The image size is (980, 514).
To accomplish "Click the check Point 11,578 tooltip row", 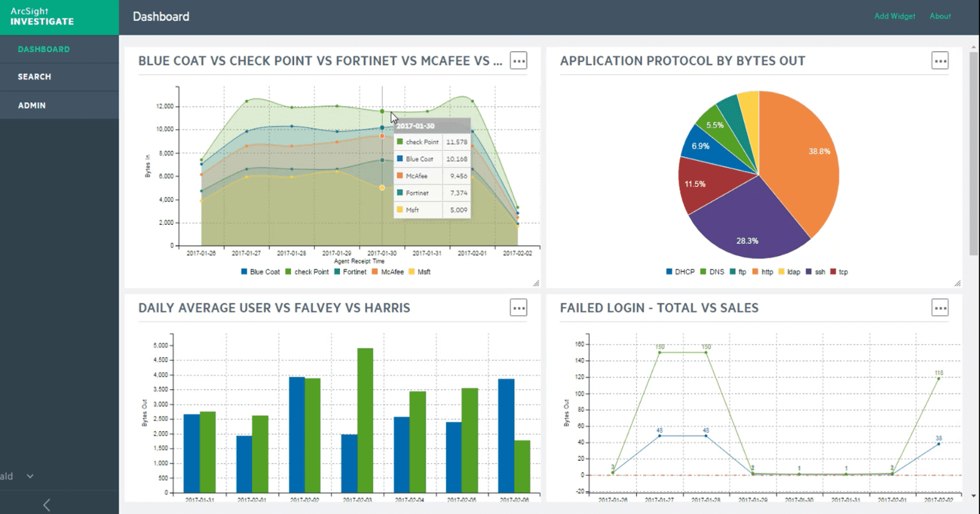I will 432,142.
